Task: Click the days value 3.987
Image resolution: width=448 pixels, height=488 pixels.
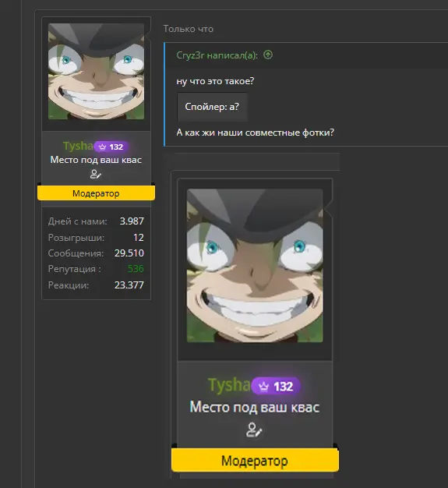Action: click(132, 221)
